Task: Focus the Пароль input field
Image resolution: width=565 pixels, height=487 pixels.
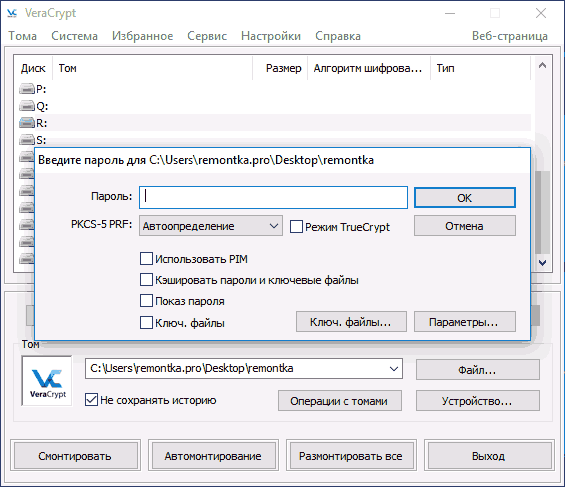Action: (273, 197)
